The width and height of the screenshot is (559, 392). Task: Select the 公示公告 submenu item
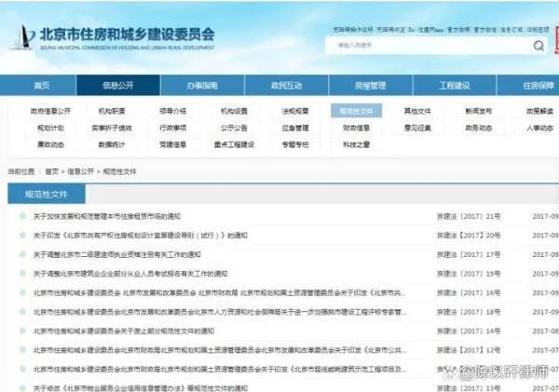click(x=234, y=128)
